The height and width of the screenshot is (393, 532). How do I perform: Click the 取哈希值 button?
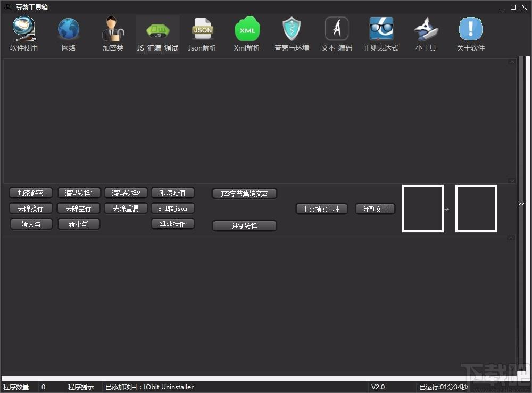click(x=173, y=193)
